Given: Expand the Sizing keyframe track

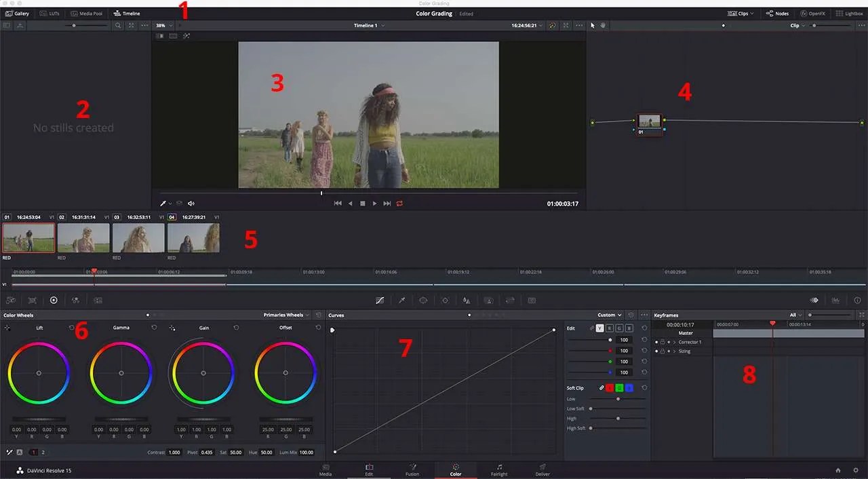Looking at the screenshot, I should pyautogui.click(x=674, y=351).
